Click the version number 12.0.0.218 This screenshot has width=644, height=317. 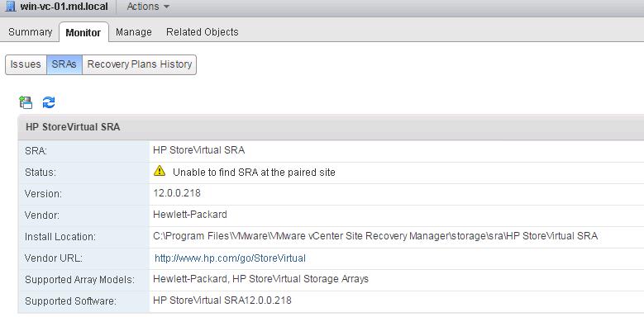[177, 192]
